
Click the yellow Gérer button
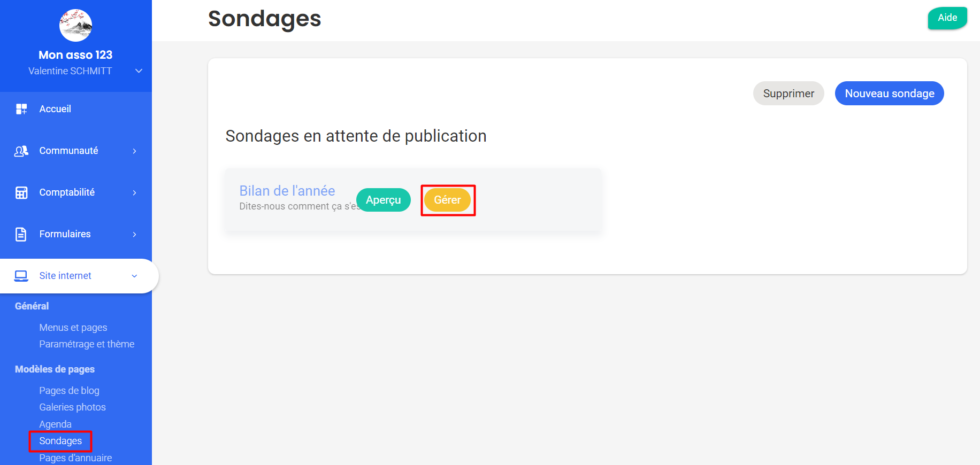pos(447,200)
